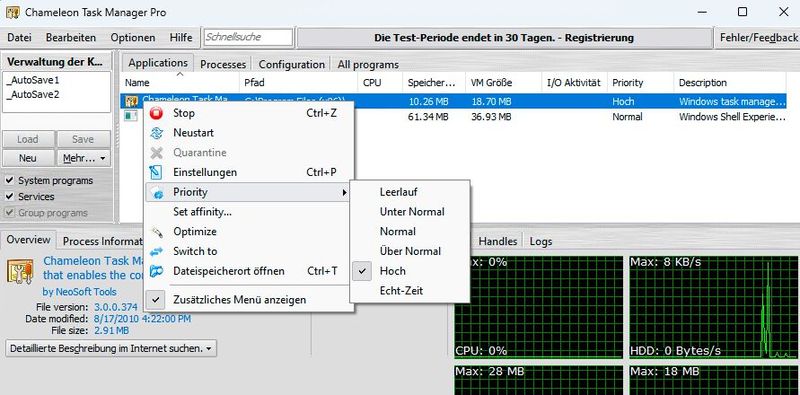Sort by Description column header
The width and height of the screenshot is (800, 395).
(x=730, y=83)
